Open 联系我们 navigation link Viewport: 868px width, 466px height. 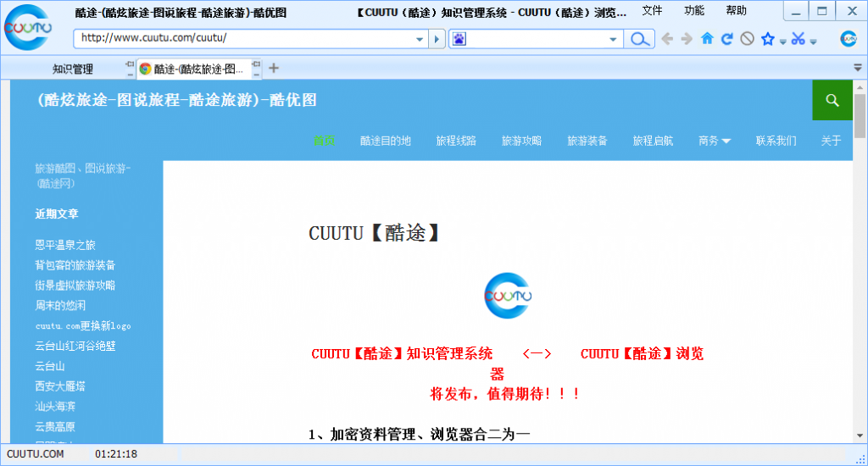coord(776,141)
